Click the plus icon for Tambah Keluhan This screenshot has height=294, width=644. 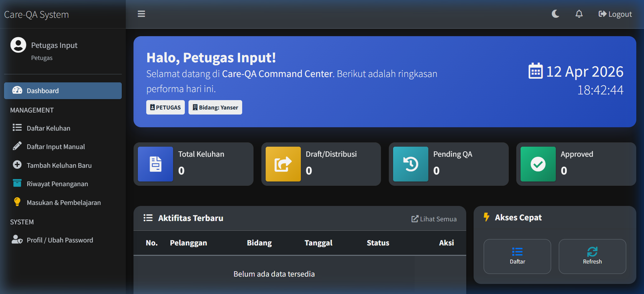[17, 165]
